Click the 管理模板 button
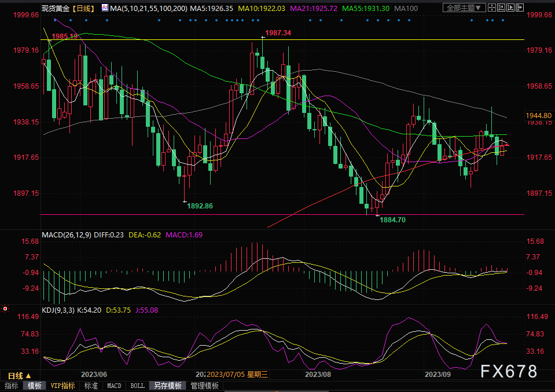 [x=204, y=386]
